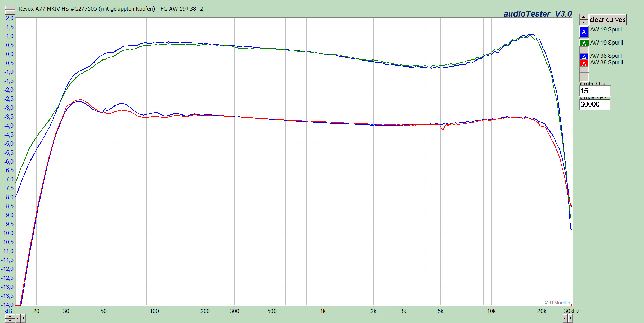Screen dimensions: 644x323
Task: Click the blue AW 19 Spur I curve swatch
Action: [584, 32]
